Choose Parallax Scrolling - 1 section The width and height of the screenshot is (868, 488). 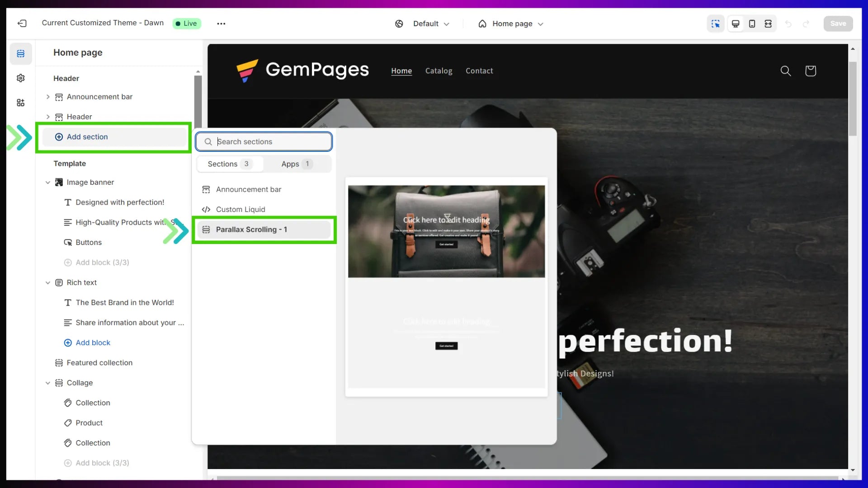tap(264, 230)
